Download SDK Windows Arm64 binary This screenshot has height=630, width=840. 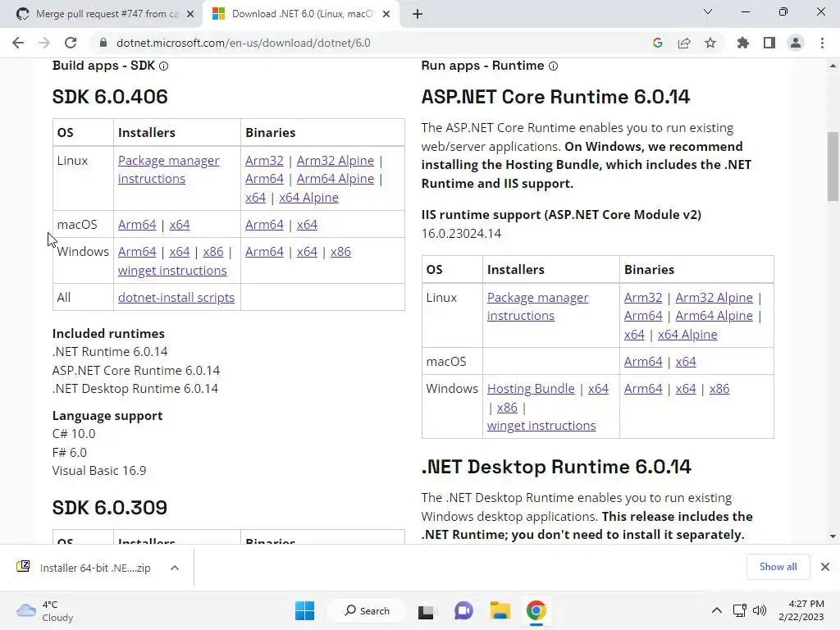264,252
